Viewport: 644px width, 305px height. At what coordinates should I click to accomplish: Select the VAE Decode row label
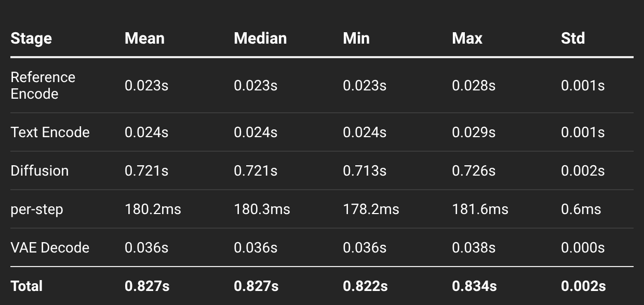[50, 247]
